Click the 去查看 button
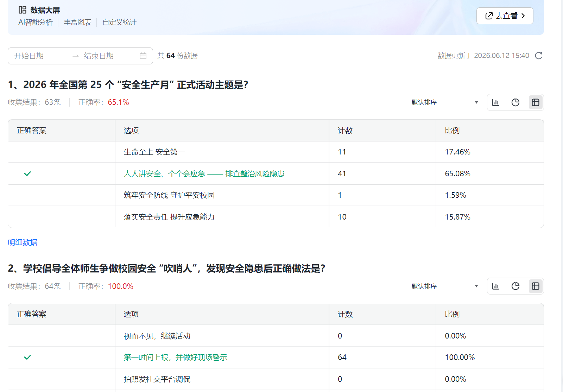The image size is (563, 392). 505,16
